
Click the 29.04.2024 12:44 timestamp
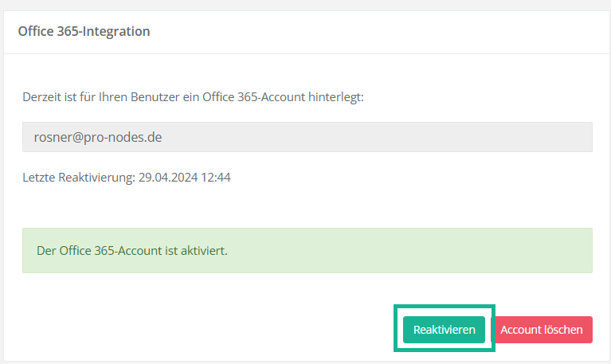tap(184, 178)
